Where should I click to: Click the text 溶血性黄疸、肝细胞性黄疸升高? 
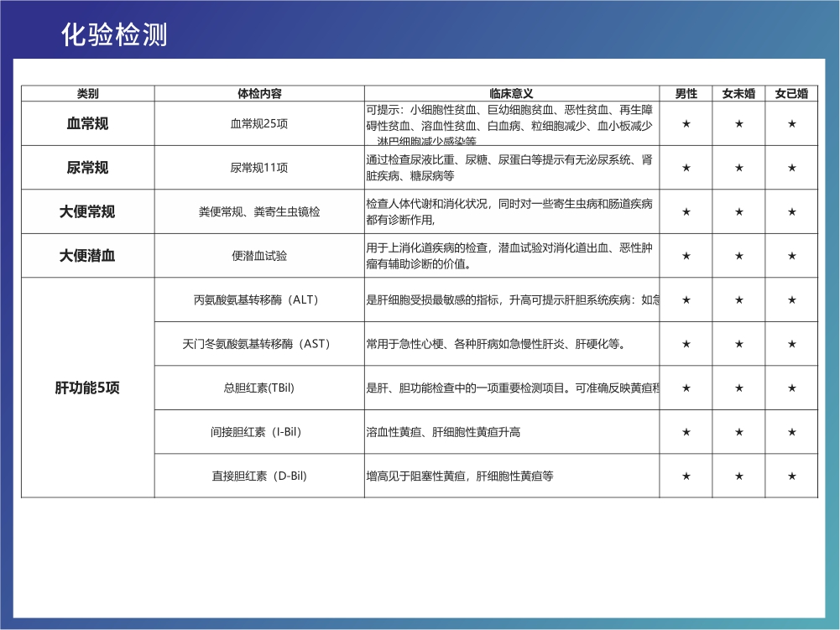coord(443,432)
